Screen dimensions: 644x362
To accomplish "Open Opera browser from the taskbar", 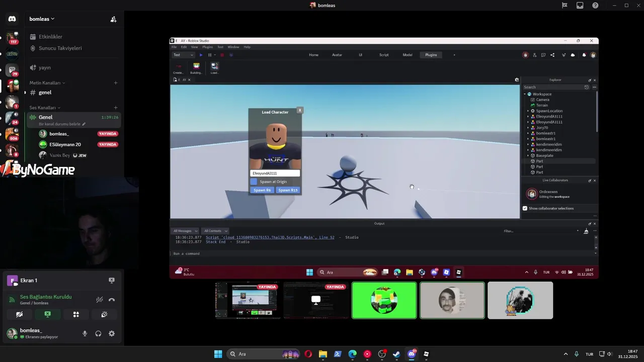I will coord(308,354).
